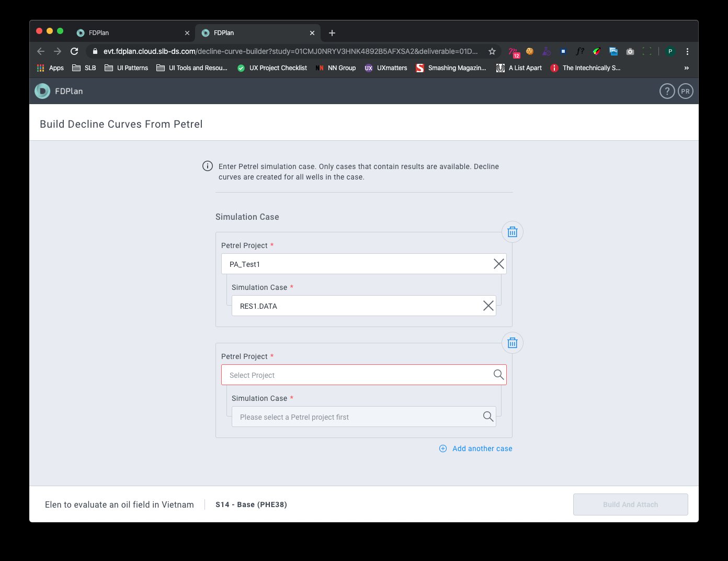
Task: Click the info icon beside the instructions
Action: tap(208, 166)
